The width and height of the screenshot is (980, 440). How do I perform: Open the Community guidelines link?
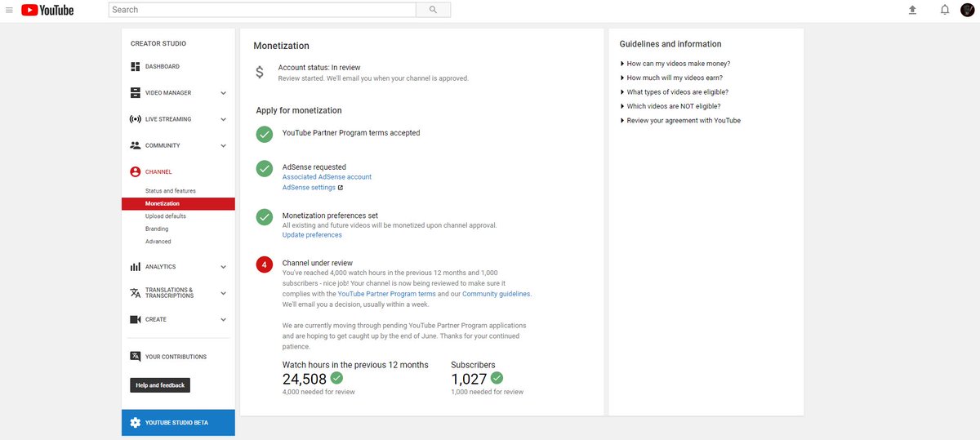click(x=497, y=294)
